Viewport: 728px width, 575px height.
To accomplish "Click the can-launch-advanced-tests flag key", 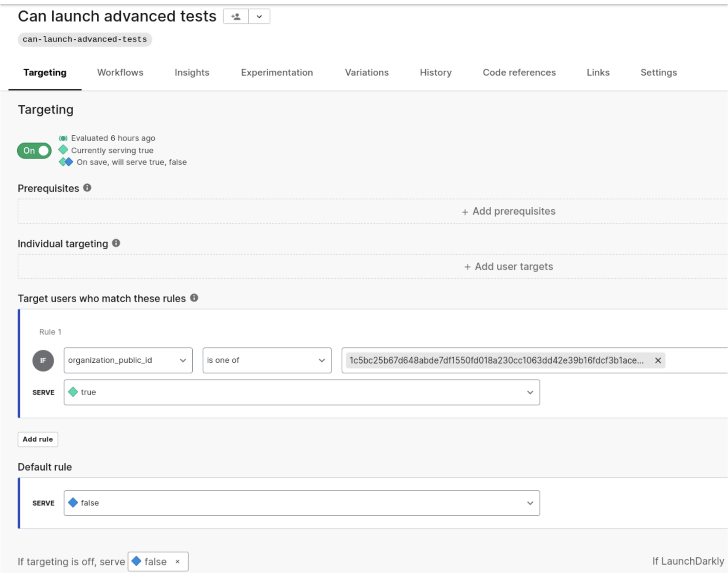I will pyautogui.click(x=85, y=39).
